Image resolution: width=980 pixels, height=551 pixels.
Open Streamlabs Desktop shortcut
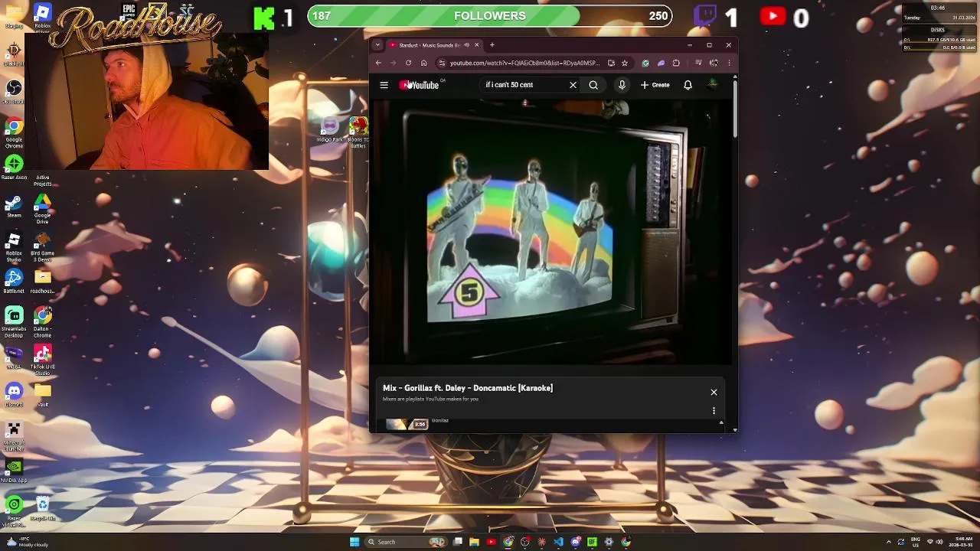click(15, 321)
